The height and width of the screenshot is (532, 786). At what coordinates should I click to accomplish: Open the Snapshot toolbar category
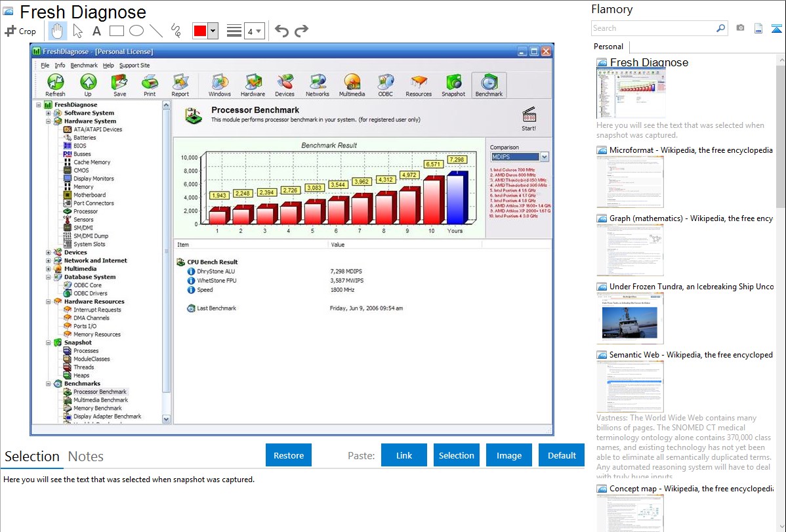tap(453, 85)
